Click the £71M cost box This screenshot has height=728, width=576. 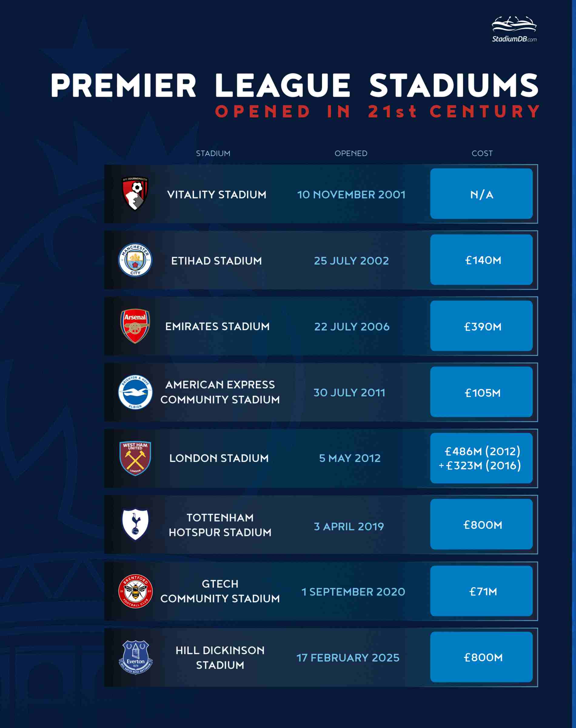pyautogui.click(x=481, y=591)
